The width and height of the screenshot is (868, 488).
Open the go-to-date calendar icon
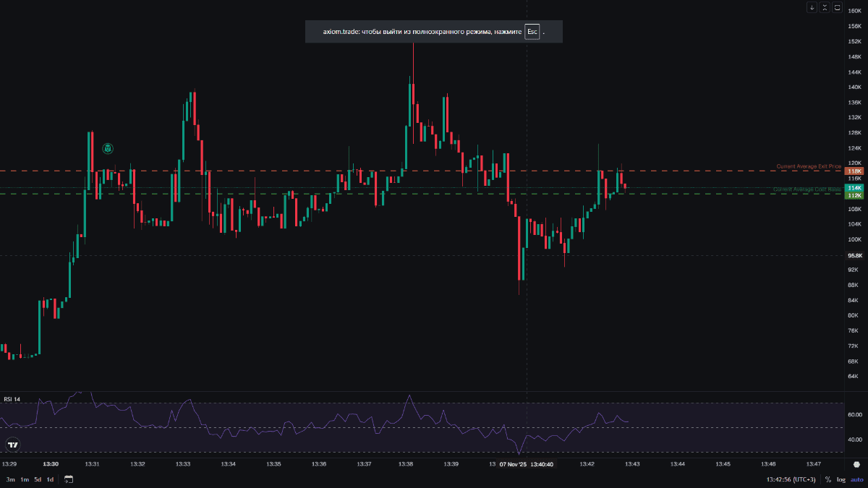click(x=69, y=479)
